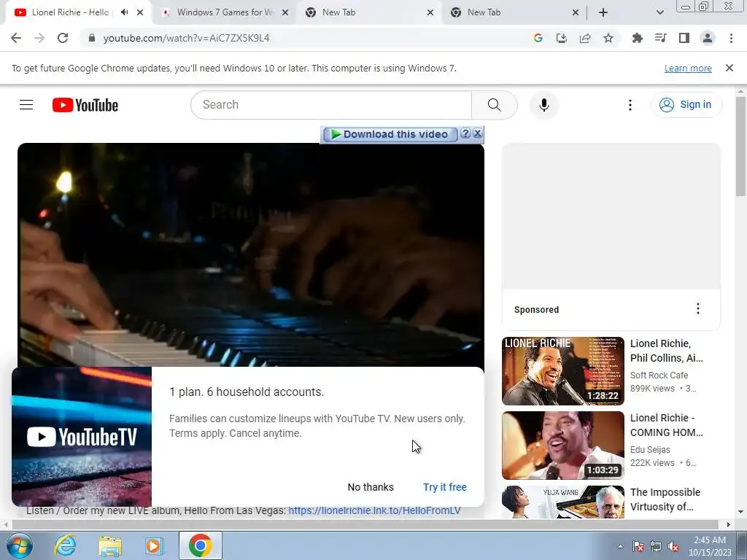
Task: Open media controls icon in toolbar
Action: [x=661, y=38]
